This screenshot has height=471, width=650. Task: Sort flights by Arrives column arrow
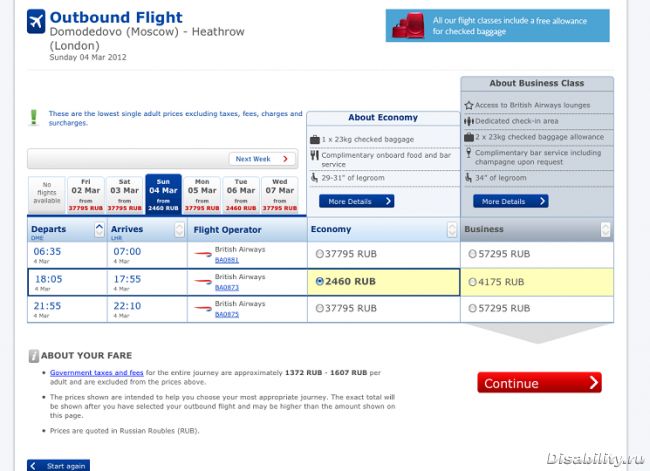[179, 229]
